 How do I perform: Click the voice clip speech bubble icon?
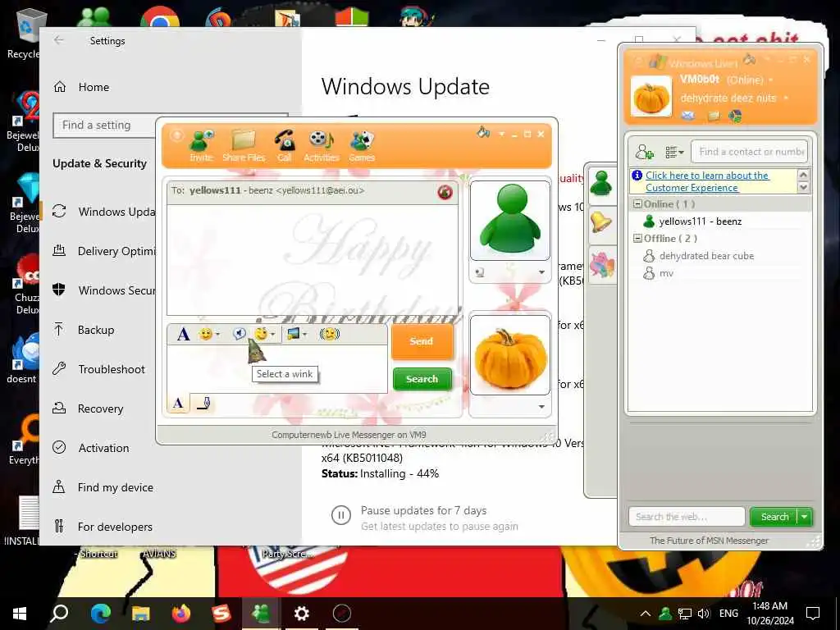coord(240,334)
